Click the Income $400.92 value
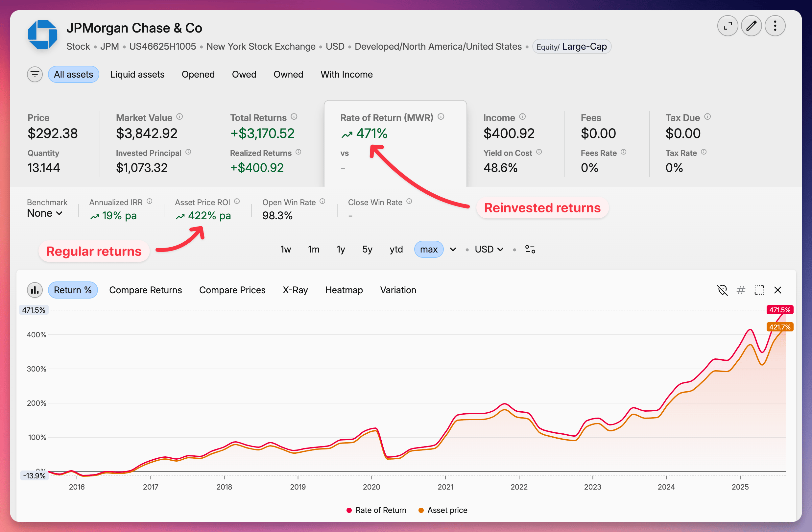Screen dimensions: 812x532 tap(509, 133)
